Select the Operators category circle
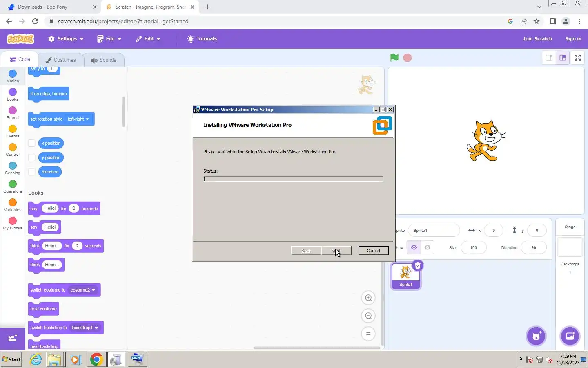 (x=13, y=184)
